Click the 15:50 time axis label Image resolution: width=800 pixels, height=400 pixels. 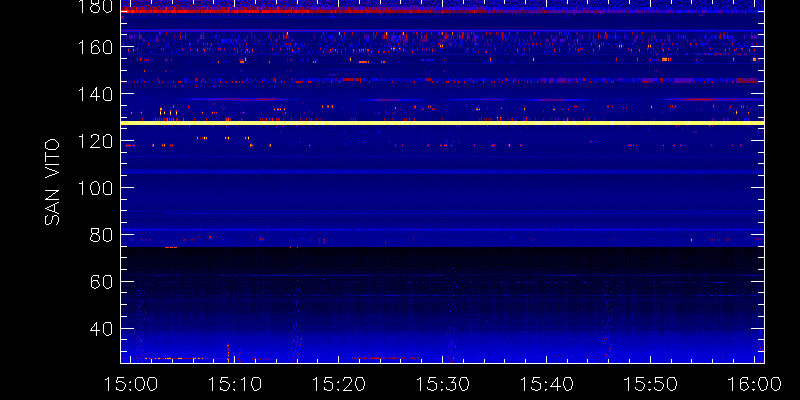651,384
